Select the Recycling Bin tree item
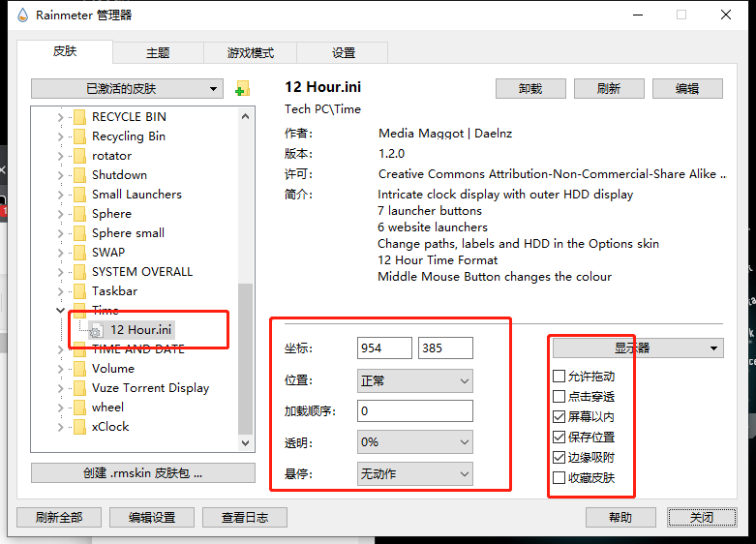The image size is (756, 544). 129,136
